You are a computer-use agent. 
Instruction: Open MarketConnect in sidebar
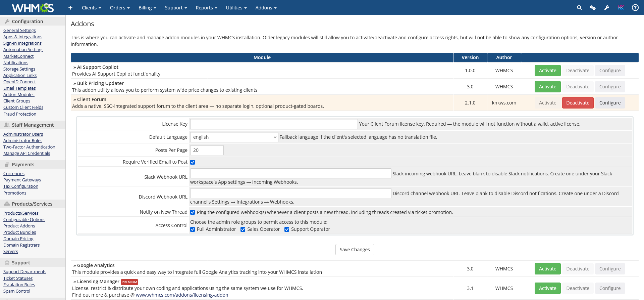pos(18,56)
